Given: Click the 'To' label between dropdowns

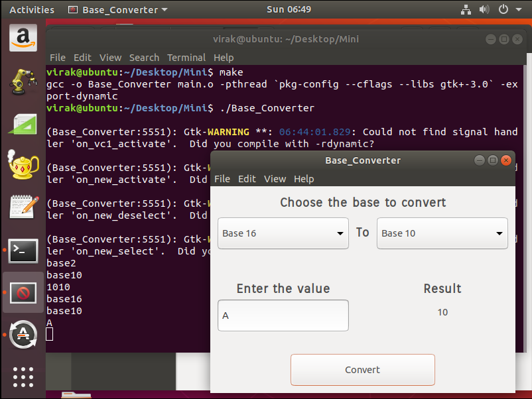Looking at the screenshot, I should pos(362,233).
